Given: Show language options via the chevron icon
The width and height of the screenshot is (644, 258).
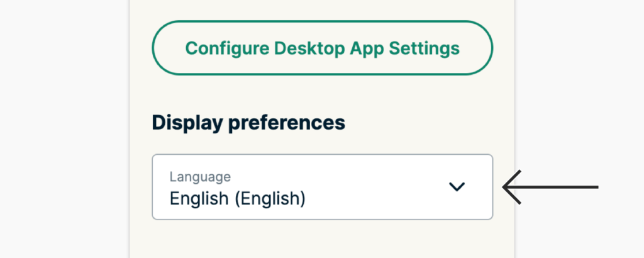Looking at the screenshot, I should coord(457,187).
